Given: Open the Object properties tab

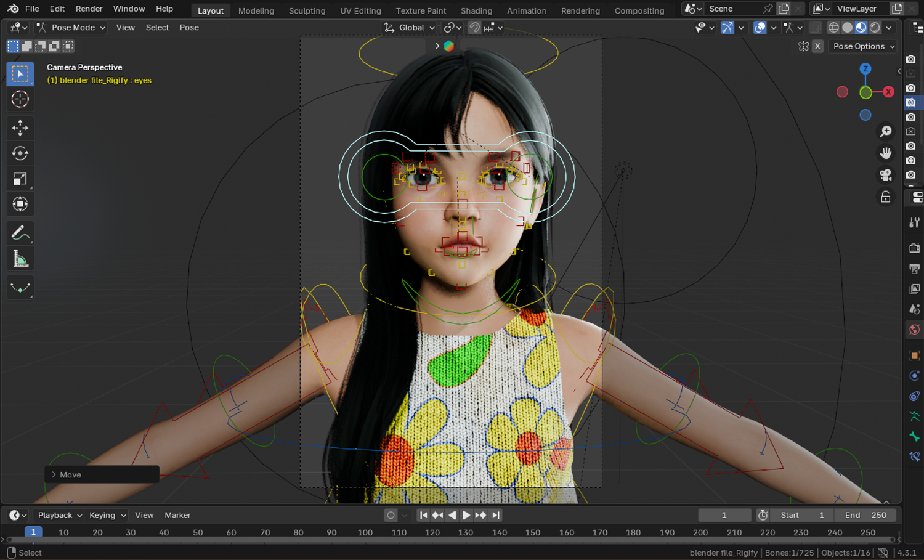Looking at the screenshot, I should pos(915,355).
